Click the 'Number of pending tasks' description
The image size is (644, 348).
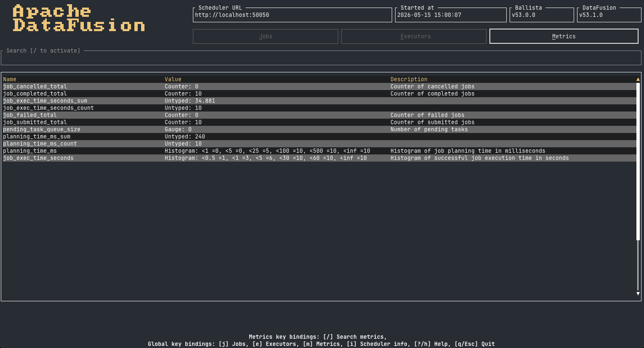coord(429,129)
